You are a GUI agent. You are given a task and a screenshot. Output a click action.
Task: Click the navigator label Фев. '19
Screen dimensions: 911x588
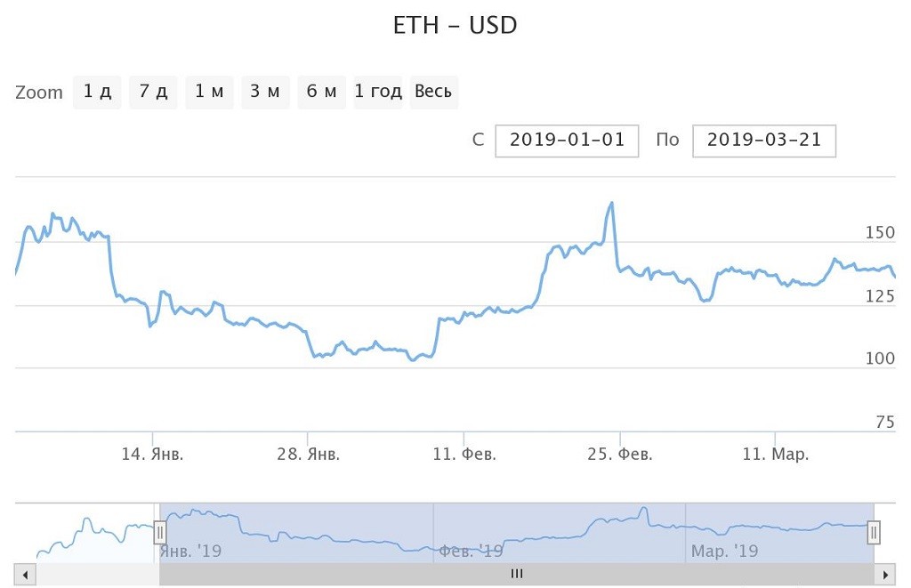point(470,552)
